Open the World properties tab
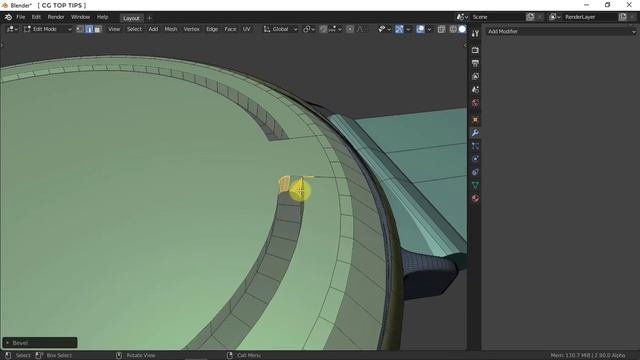The width and height of the screenshot is (640, 360). 475,102
